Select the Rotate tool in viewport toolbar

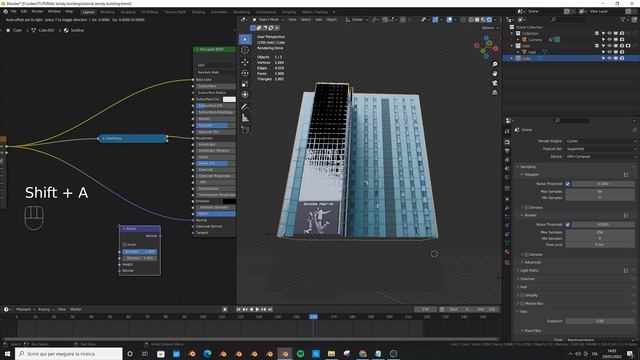point(245,73)
